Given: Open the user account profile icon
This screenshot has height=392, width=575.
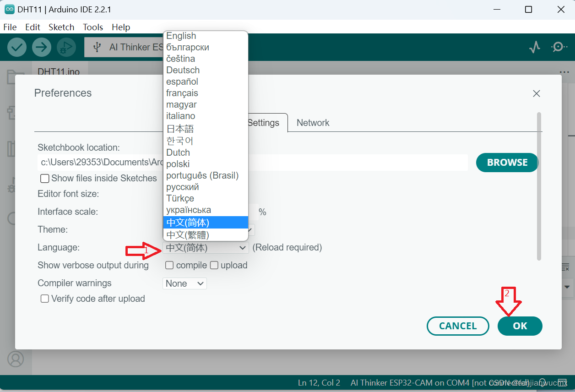Looking at the screenshot, I should [16, 359].
